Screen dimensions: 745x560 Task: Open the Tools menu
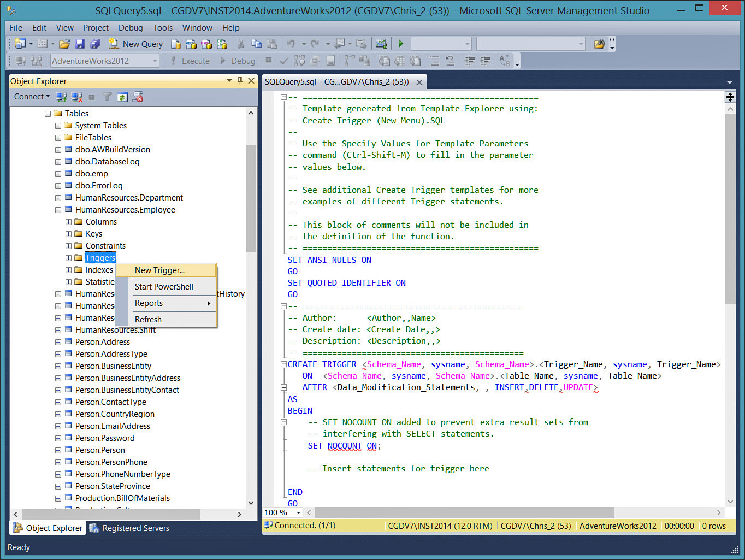click(x=162, y=28)
